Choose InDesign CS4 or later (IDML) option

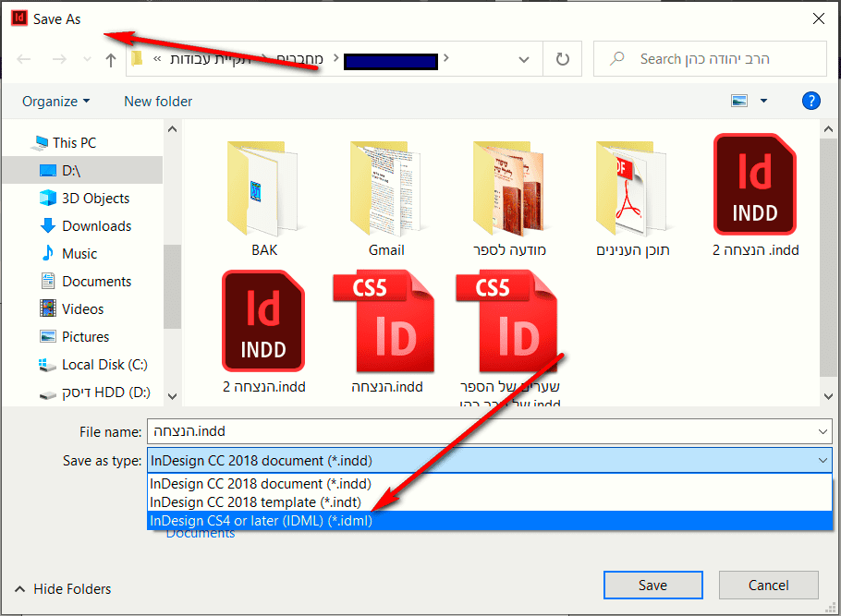click(x=489, y=521)
